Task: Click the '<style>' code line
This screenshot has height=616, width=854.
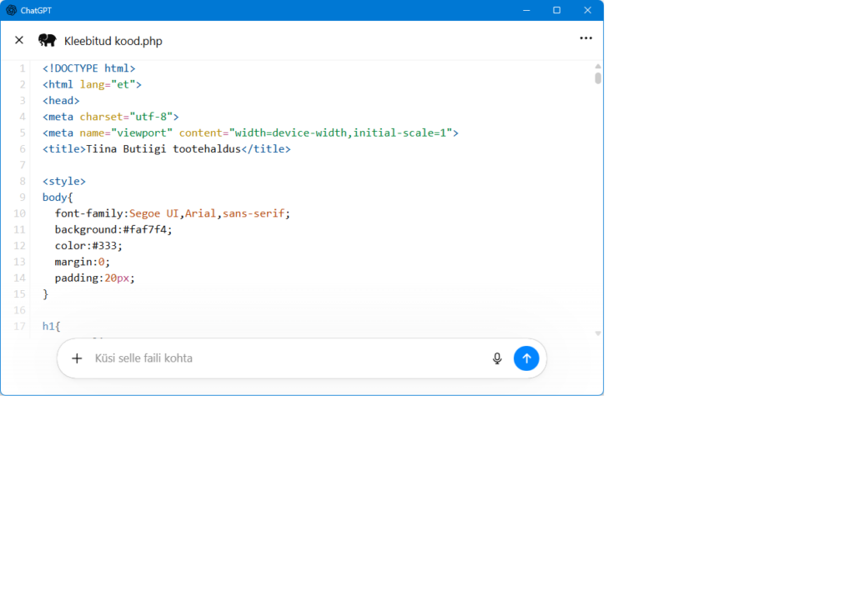Action: [x=64, y=181]
